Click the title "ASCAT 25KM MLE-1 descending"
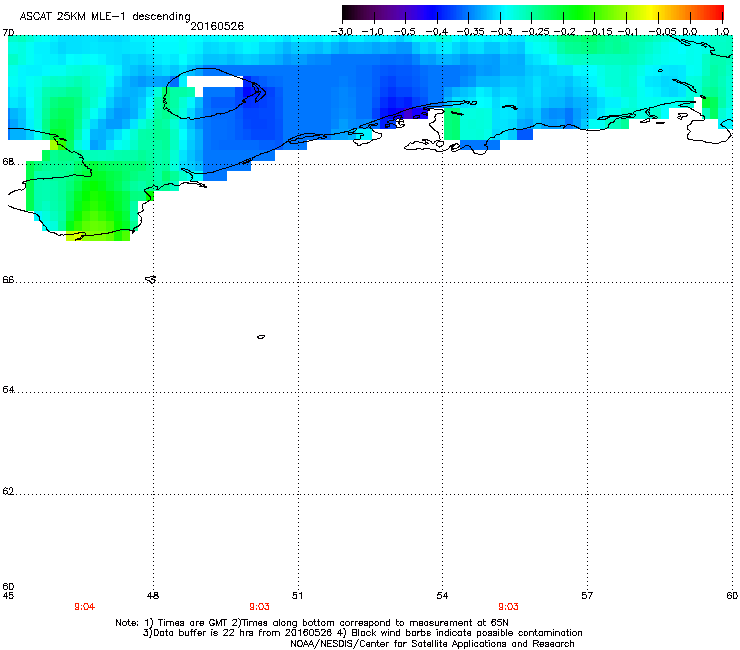 coord(105,16)
